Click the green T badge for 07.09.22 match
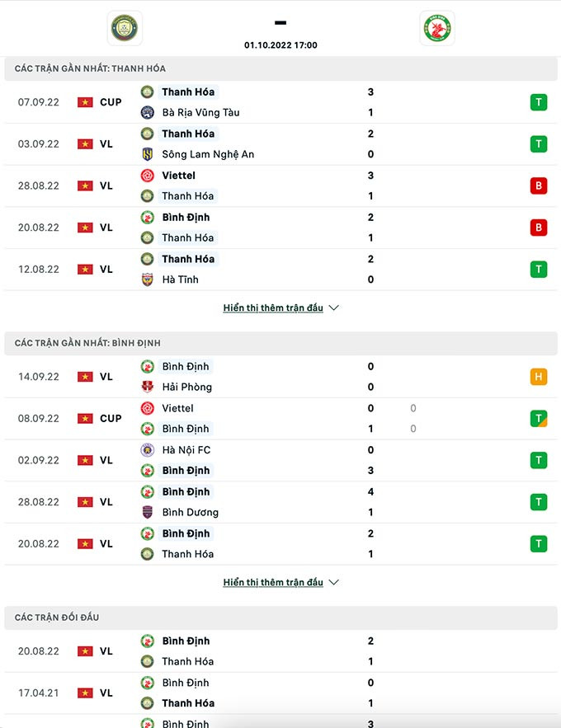The image size is (561, 728). click(x=539, y=102)
